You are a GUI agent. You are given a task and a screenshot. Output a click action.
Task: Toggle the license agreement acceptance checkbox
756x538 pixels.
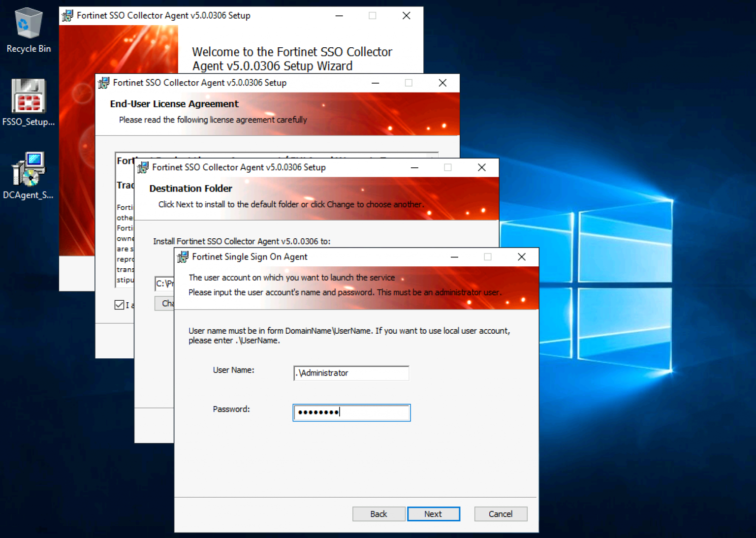tap(119, 305)
